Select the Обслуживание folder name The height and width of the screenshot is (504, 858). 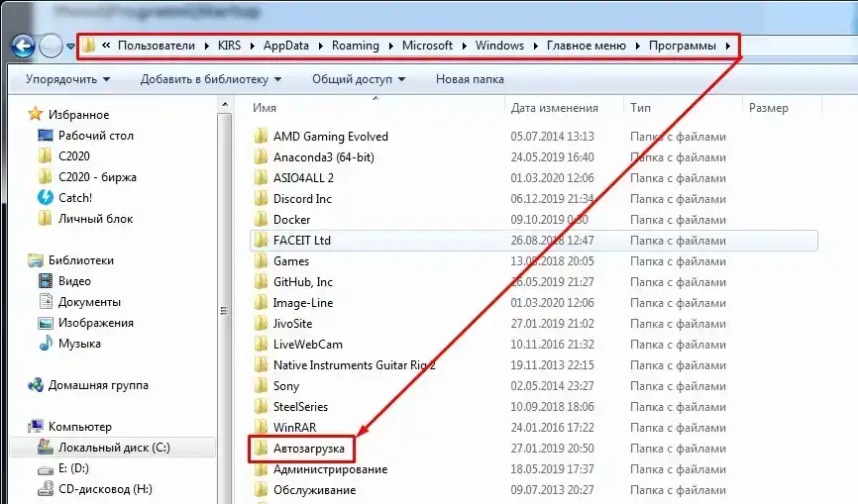pos(315,490)
